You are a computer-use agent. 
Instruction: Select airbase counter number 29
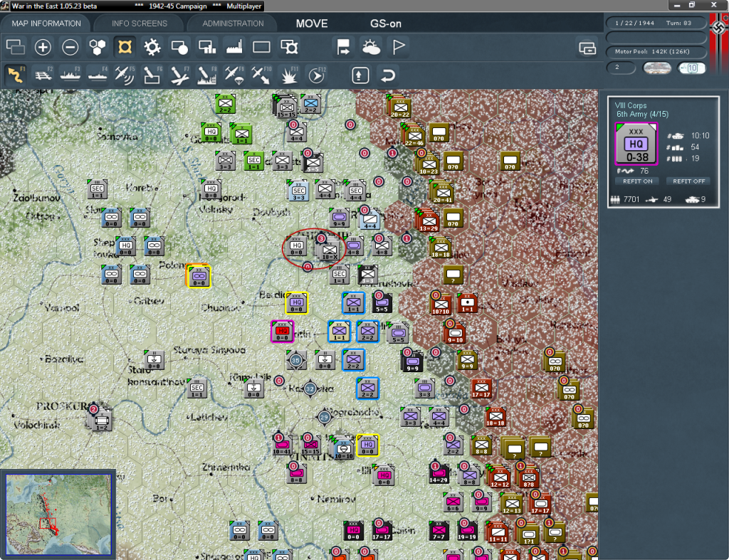coord(325,417)
